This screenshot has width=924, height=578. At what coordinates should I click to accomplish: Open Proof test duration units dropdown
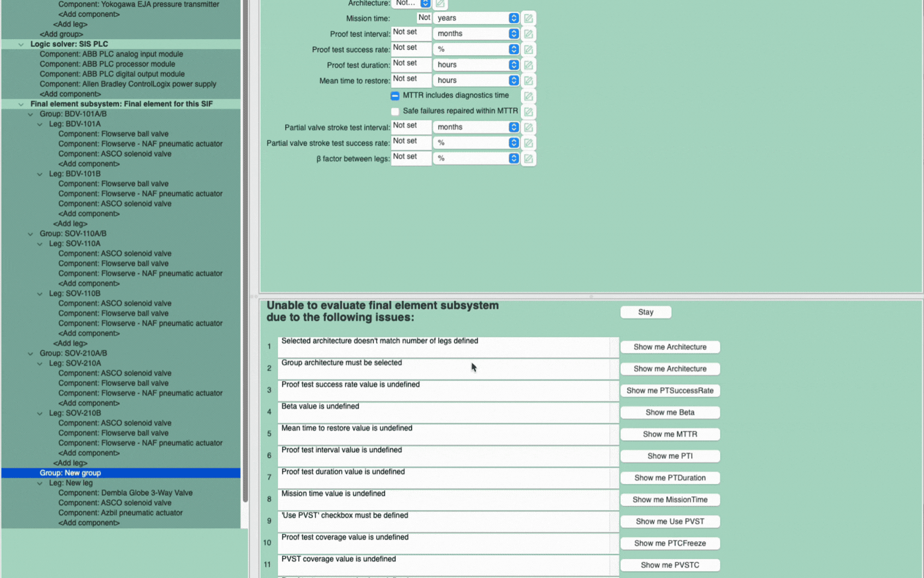[475, 65]
